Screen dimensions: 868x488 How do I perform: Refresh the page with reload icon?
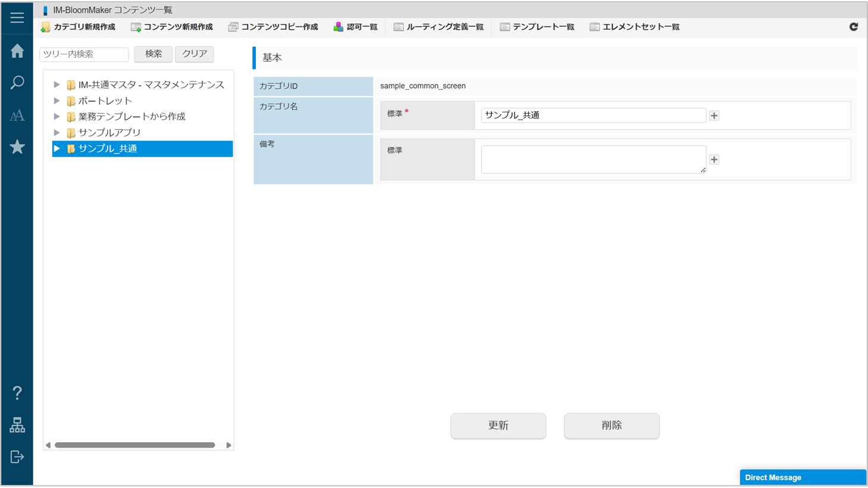click(x=853, y=27)
